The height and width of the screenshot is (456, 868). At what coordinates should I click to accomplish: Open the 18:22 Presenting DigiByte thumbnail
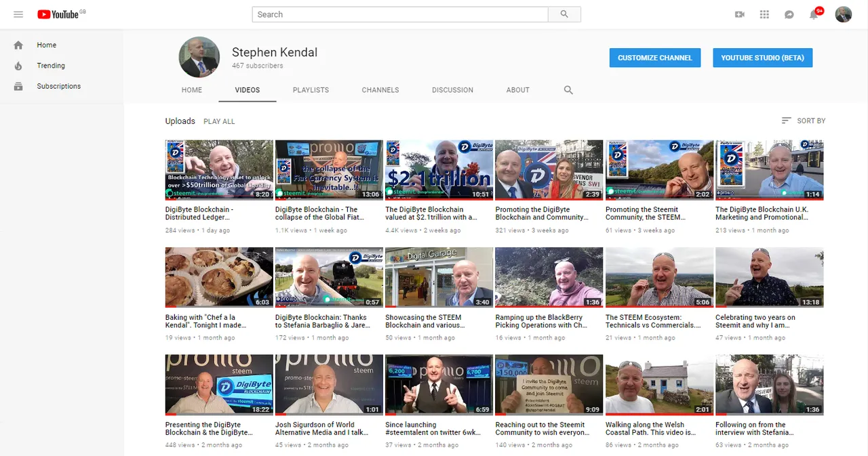coord(219,385)
